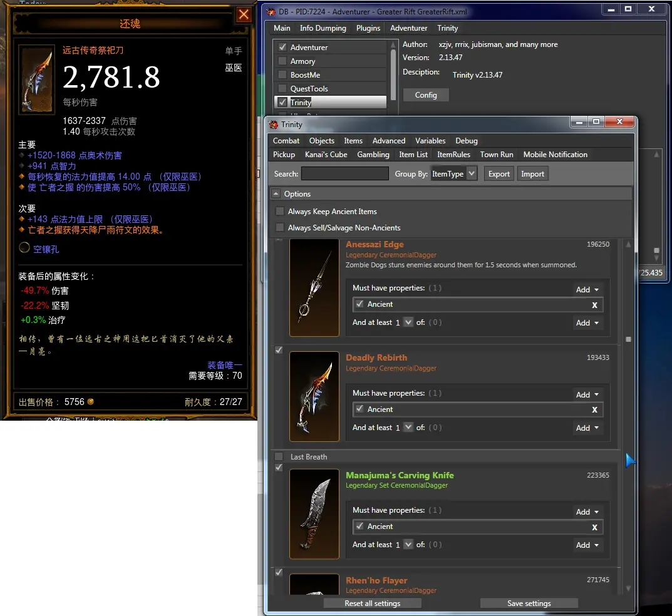672x616 pixels.
Task: Remove Ancient property from Anessazi Edge
Action: pos(594,305)
